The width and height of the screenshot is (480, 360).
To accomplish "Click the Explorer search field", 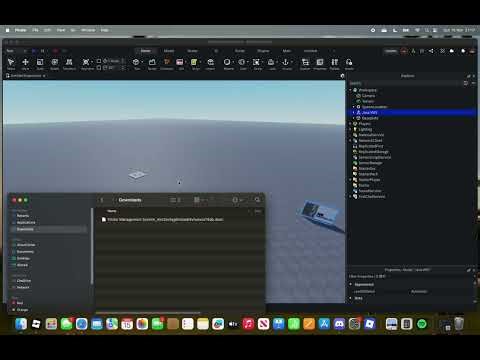I will (405, 83).
